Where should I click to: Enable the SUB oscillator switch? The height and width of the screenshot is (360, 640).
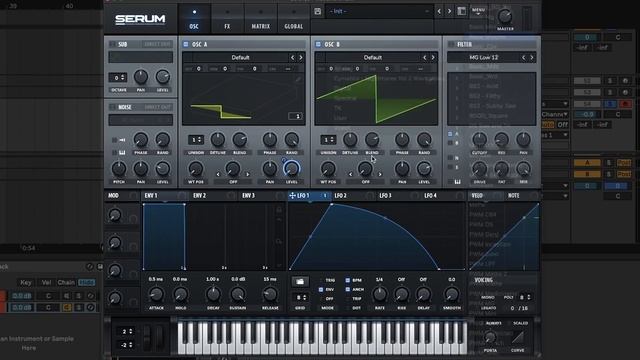pyautogui.click(x=112, y=44)
